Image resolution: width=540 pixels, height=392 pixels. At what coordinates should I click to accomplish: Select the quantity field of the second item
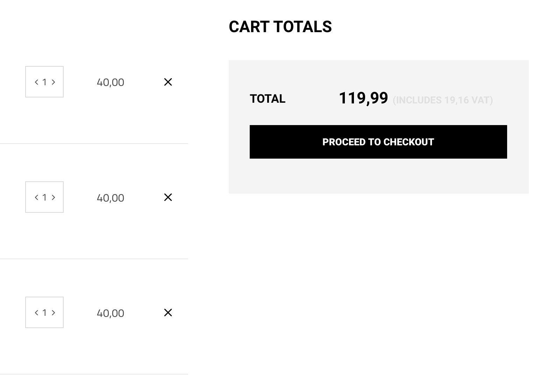point(44,197)
